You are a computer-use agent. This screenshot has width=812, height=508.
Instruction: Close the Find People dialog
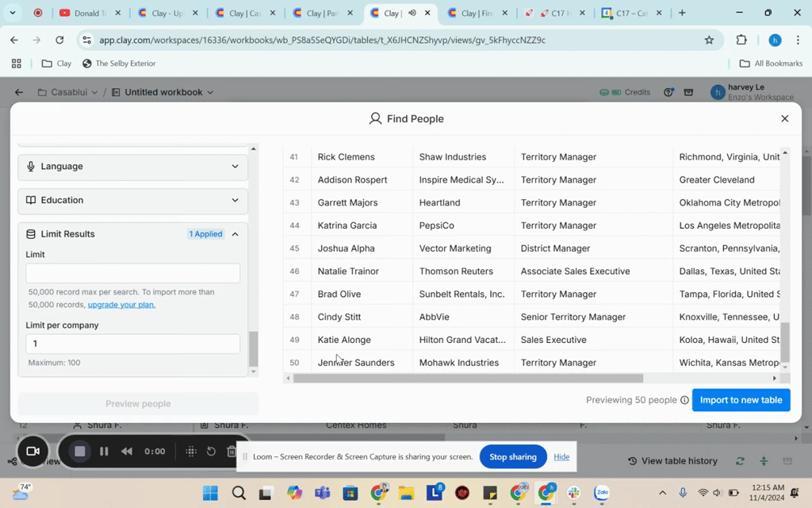[x=784, y=118]
